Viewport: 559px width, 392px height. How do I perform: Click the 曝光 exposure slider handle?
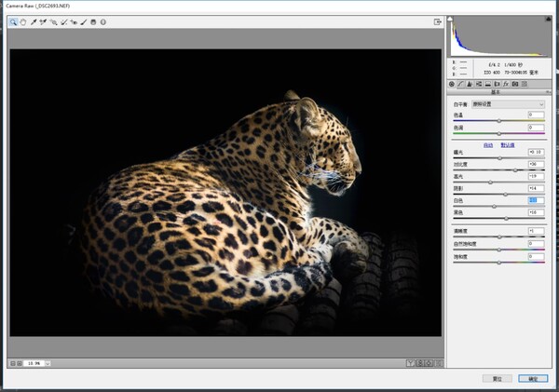[x=499, y=158]
